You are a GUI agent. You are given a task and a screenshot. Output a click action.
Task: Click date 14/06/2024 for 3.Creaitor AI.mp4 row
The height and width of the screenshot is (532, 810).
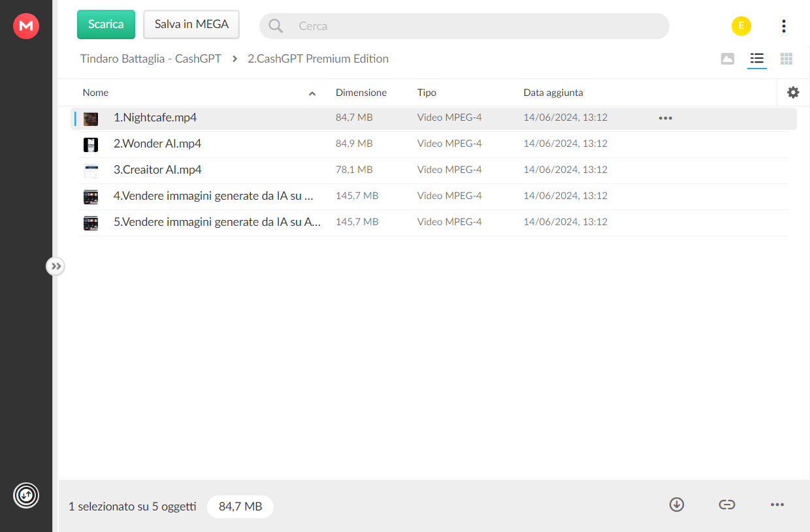[x=566, y=170]
